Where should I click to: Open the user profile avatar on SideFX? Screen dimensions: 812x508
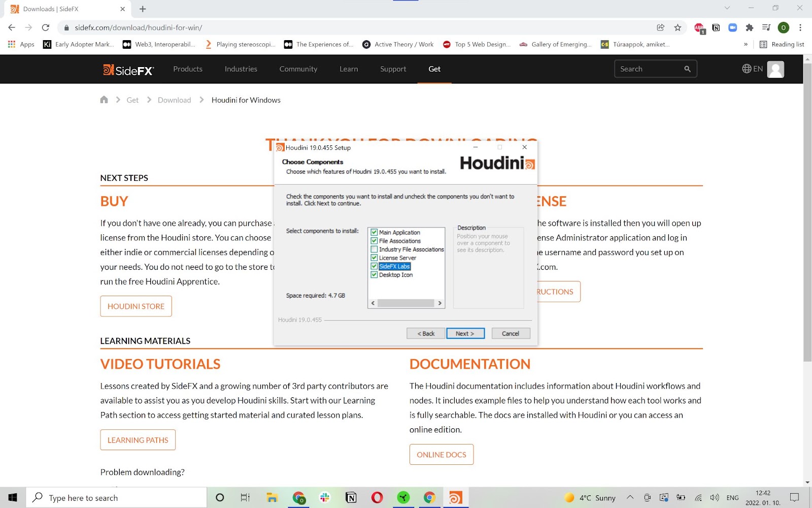(775, 69)
